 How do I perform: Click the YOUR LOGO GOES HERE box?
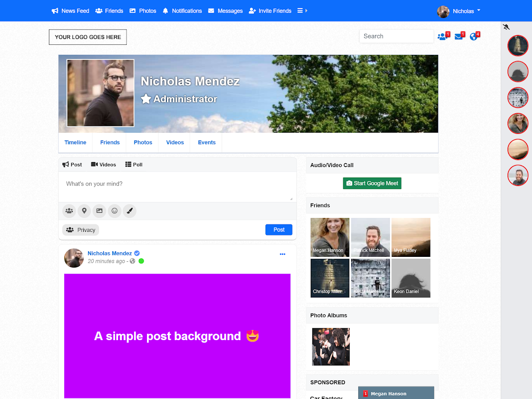point(88,37)
